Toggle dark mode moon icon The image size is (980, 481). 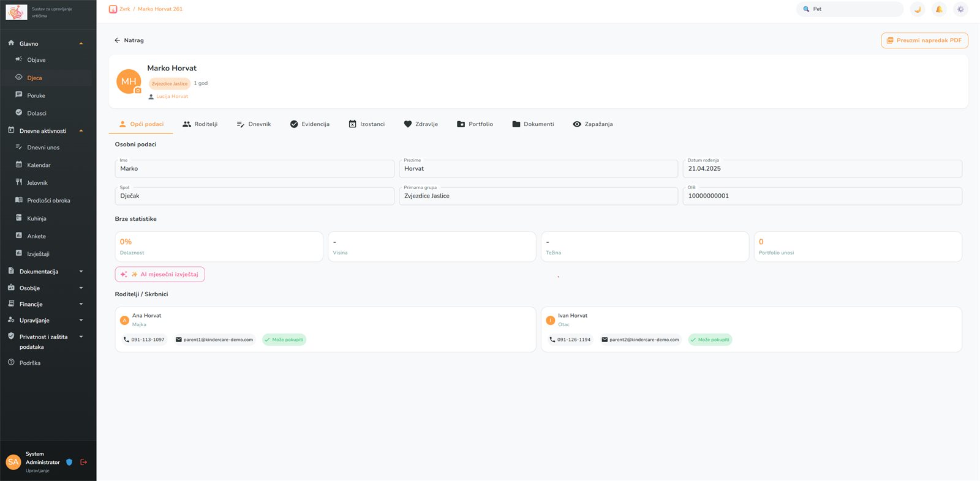pos(918,9)
